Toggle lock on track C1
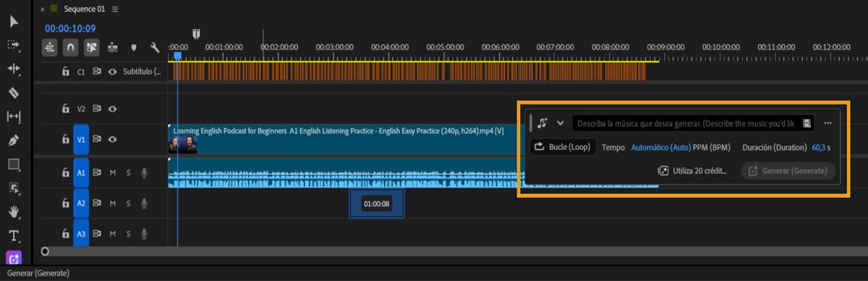 pyautogui.click(x=65, y=72)
